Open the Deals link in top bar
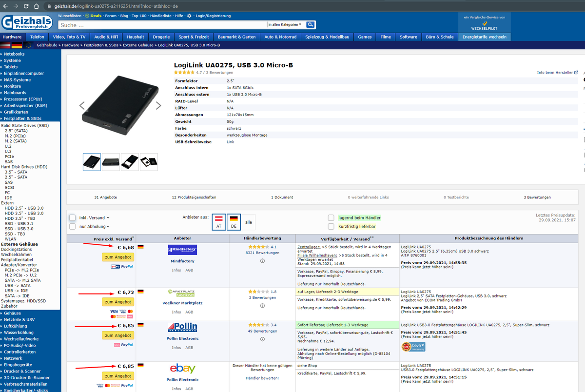585x392 pixels. pyautogui.click(x=93, y=16)
